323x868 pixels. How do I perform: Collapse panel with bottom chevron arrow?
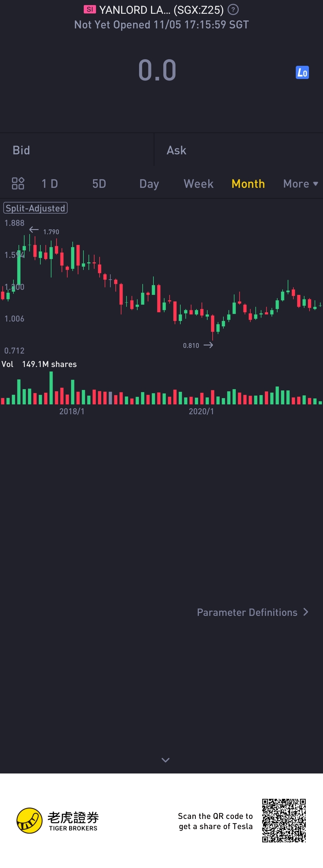click(165, 760)
